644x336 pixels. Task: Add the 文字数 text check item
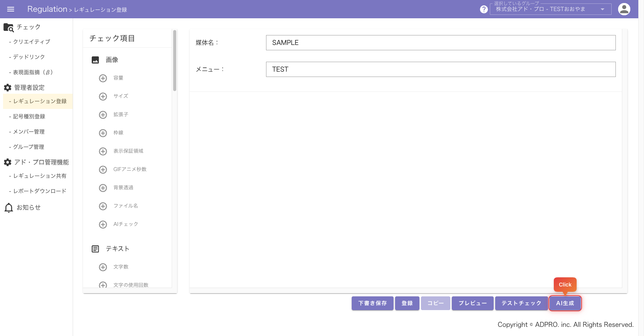click(103, 267)
